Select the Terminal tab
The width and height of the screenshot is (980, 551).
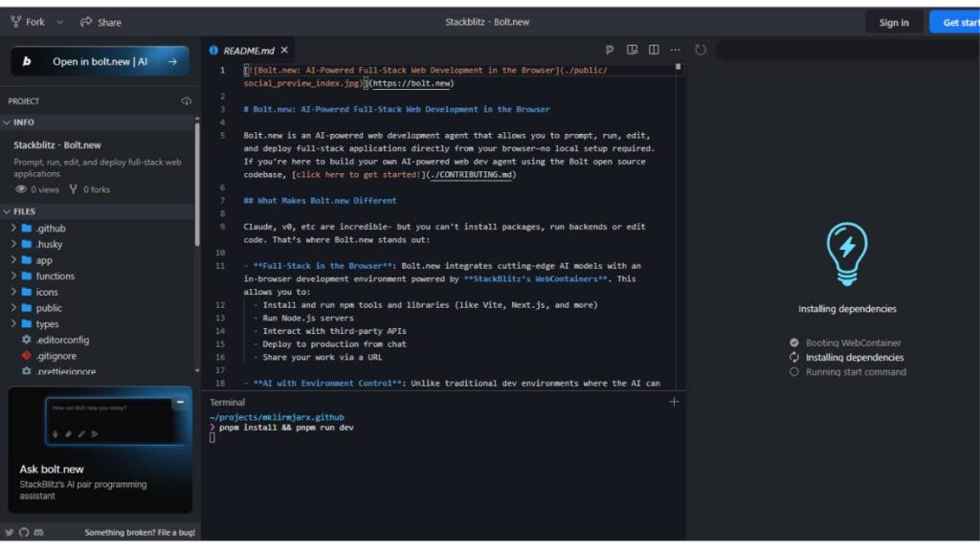click(x=227, y=402)
